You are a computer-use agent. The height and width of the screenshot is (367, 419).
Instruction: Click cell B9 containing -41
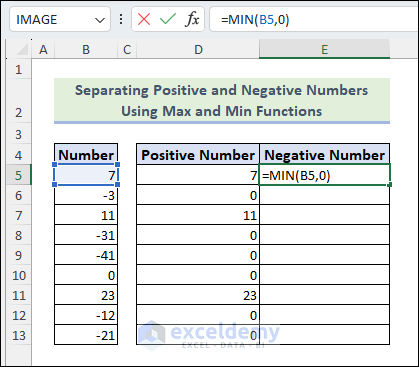pyautogui.click(x=86, y=255)
